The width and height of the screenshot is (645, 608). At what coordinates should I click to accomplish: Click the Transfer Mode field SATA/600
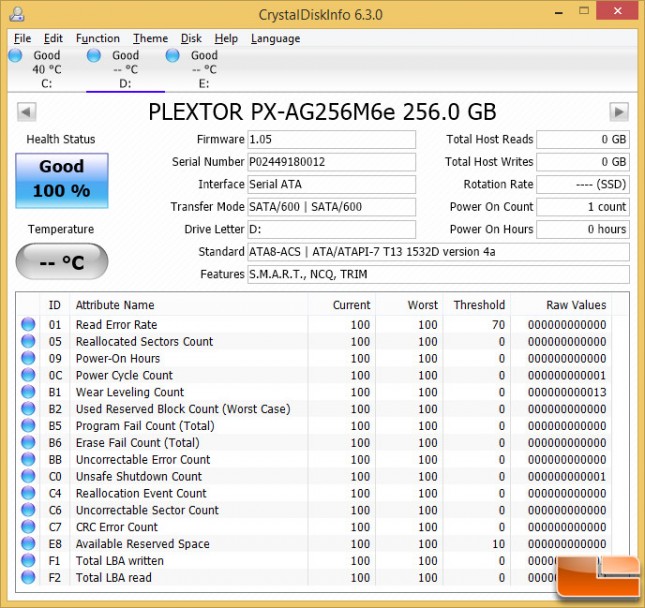coord(331,207)
